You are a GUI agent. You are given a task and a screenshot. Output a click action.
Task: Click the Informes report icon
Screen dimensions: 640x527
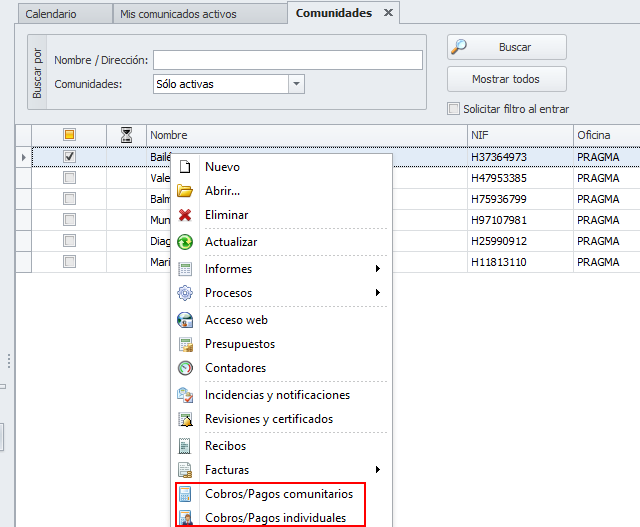point(185,269)
